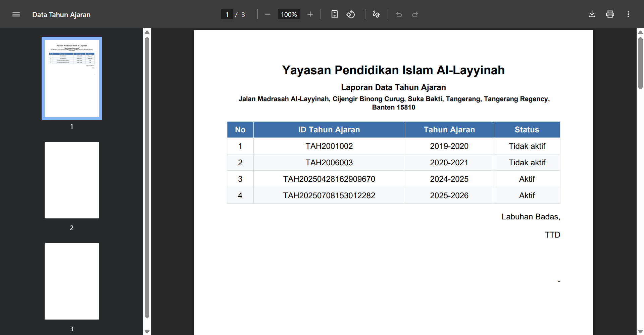Click the main document scroll-up arrow
The image size is (644, 335).
[640, 32]
